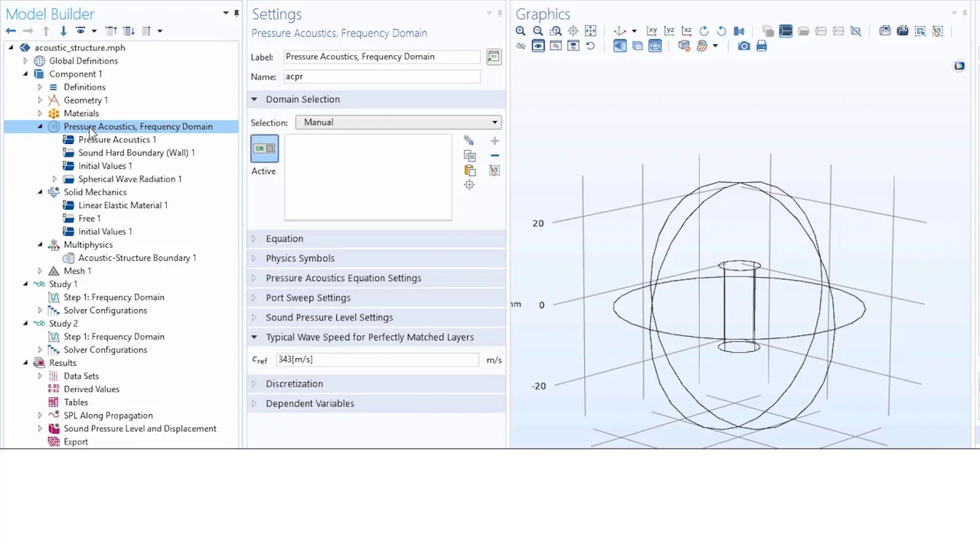Click the c_ref wave speed input field
Viewport: 980px width, 551px height.
click(377, 360)
